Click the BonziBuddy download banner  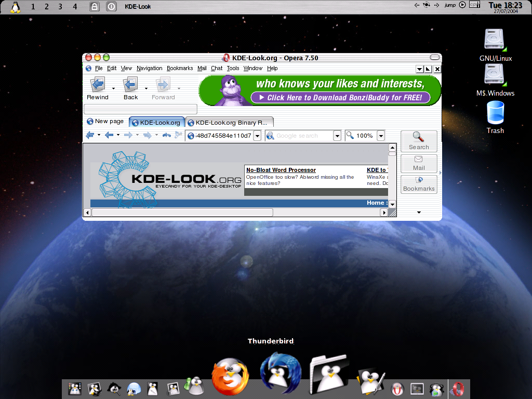[x=320, y=90]
